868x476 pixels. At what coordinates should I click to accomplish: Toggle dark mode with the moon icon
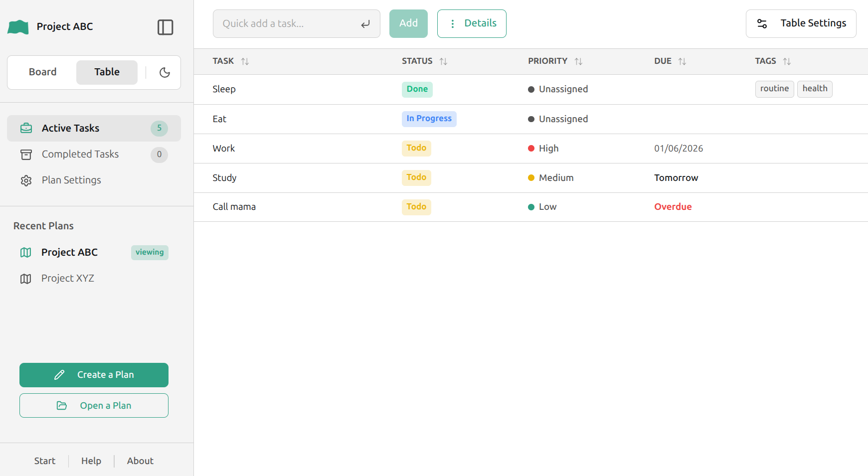[165, 72]
